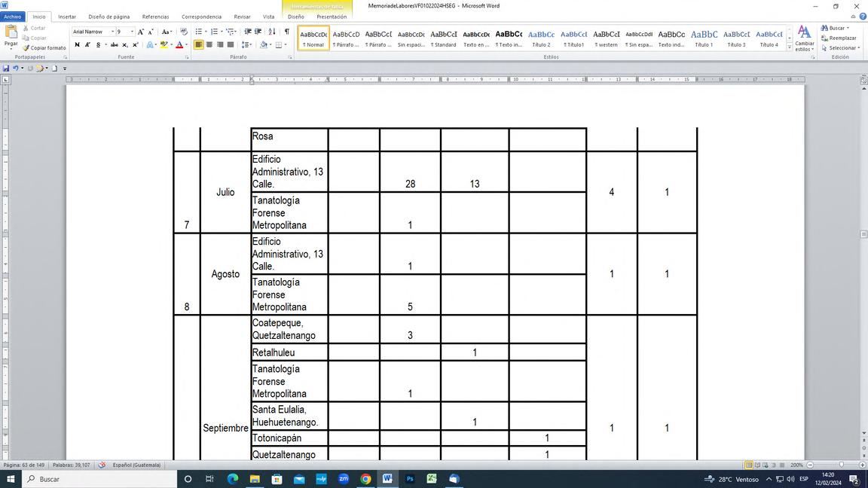Toggle bold (N) formatting
The width and height of the screenshot is (868, 488).
77,45
